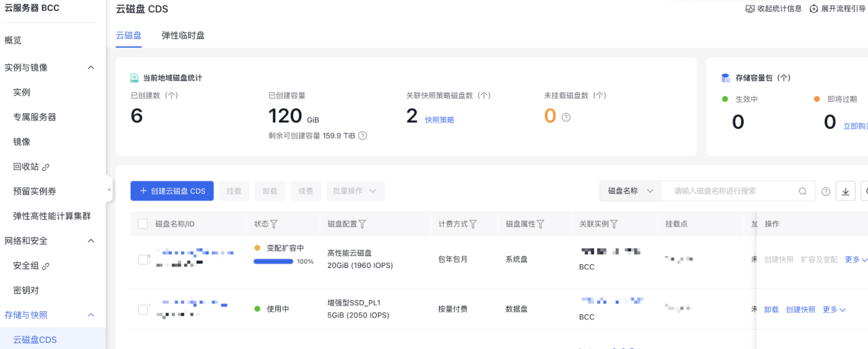This screenshot has width=868, height=349.
Task: Click the 系统盘 attribute cell
Action: tap(516, 259)
